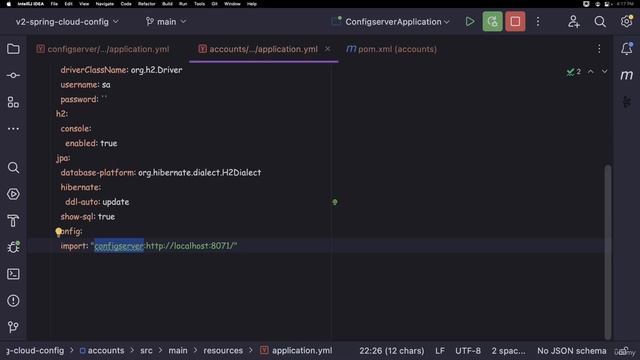This screenshot has height=360, width=640.
Task: Open the Notifications bell panel
Action: tap(627, 49)
